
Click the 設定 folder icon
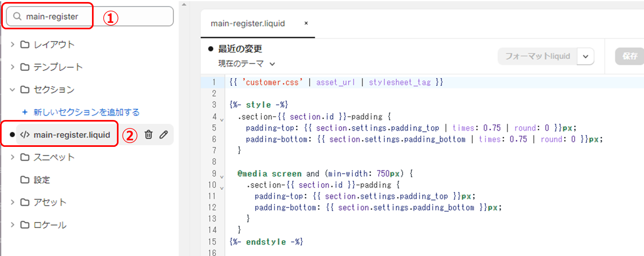coord(25,179)
